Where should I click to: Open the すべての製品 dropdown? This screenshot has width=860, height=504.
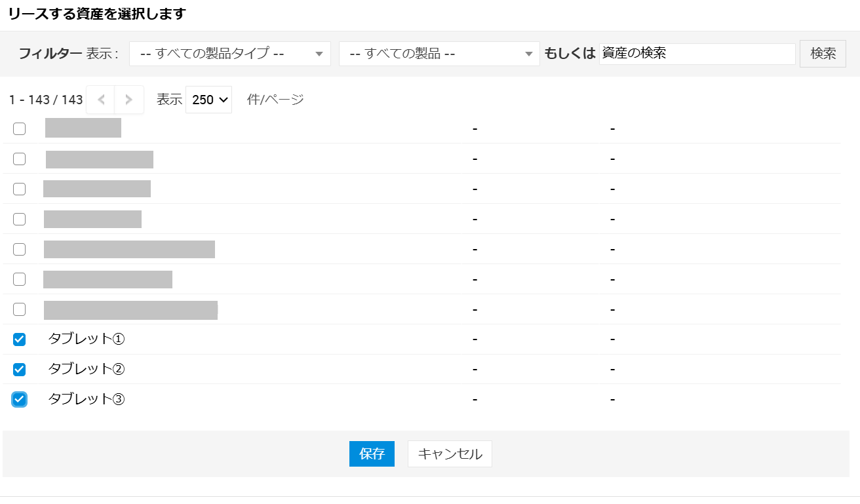(439, 54)
